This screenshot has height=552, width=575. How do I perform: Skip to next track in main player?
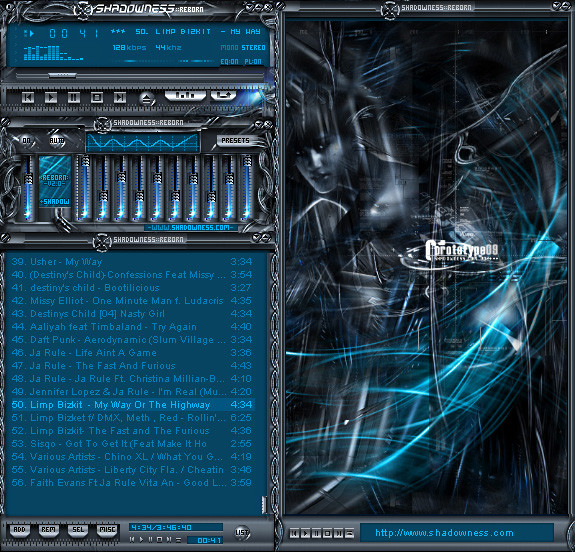pos(120,98)
